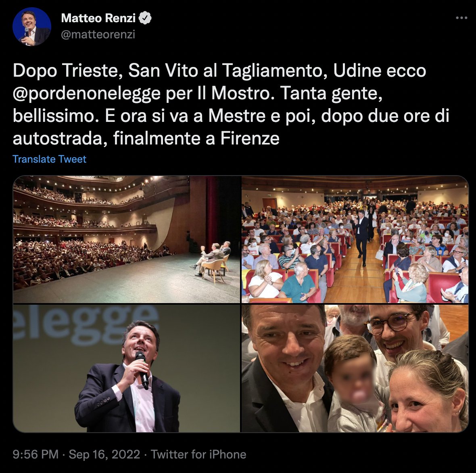
Task: Click Translate Tweet
Action: [50, 159]
